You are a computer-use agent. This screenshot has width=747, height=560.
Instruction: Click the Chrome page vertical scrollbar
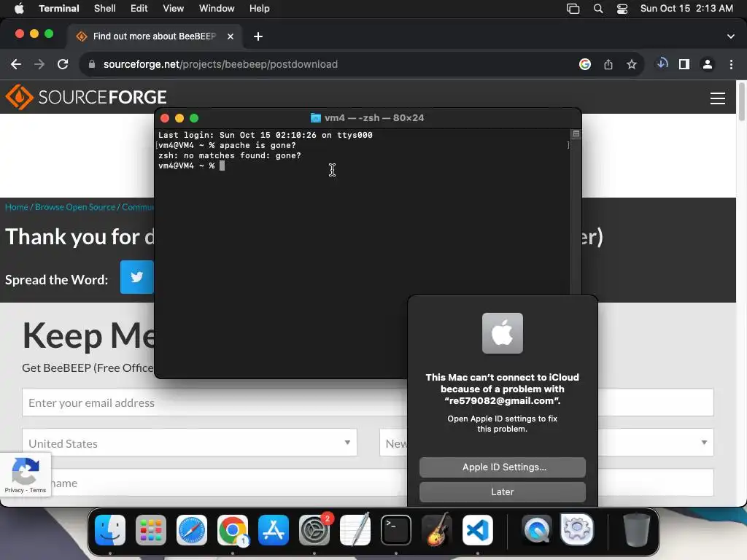tap(741, 101)
